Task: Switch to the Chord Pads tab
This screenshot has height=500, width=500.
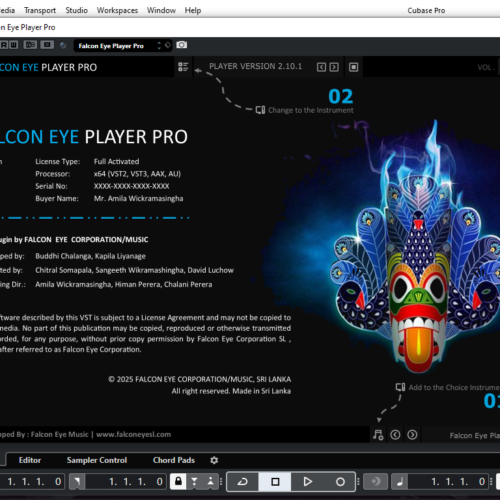Action: point(174,460)
